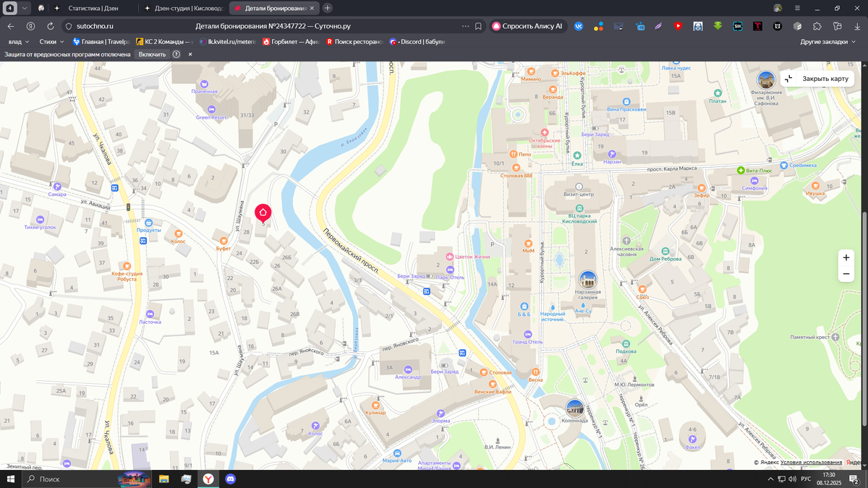This screenshot has height=488, width=868.
Task: Zoom out the map with minus button
Action: (x=846, y=274)
